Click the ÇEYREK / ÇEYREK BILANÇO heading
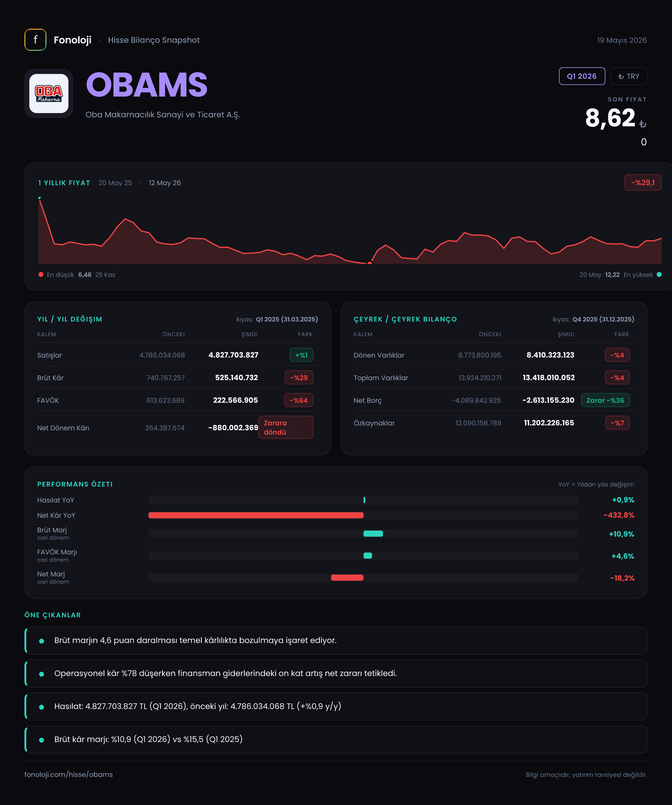Image resolution: width=672 pixels, height=805 pixels. 405,319
